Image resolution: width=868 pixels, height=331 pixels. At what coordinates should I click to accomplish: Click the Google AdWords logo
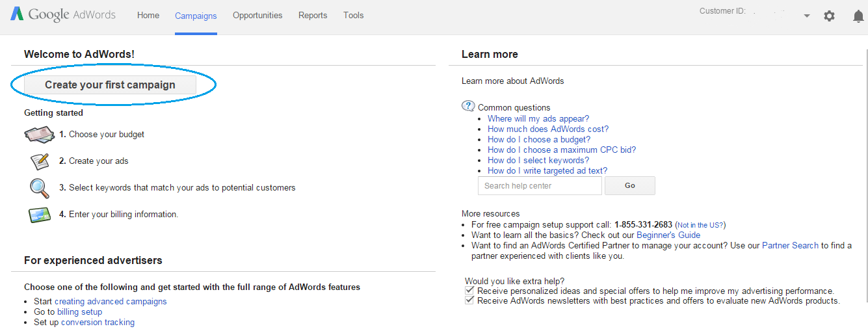(62, 14)
